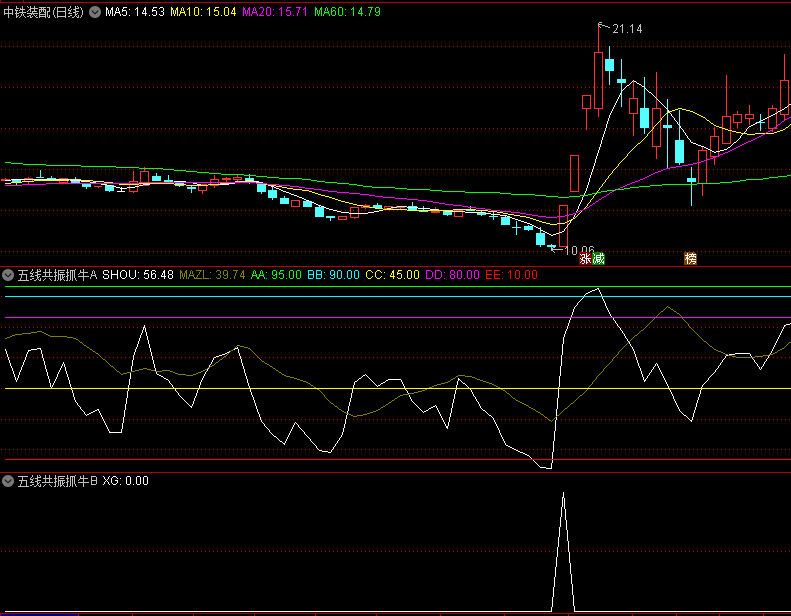Click the SHOU: 56.48 indicator value
The image size is (791, 616).
pyautogui.click(x=138, y=274)
